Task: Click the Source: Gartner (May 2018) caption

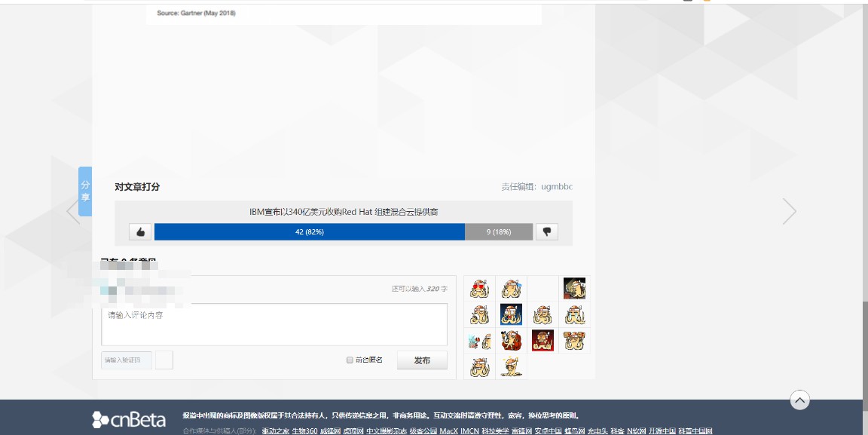Action: (196, 13)
